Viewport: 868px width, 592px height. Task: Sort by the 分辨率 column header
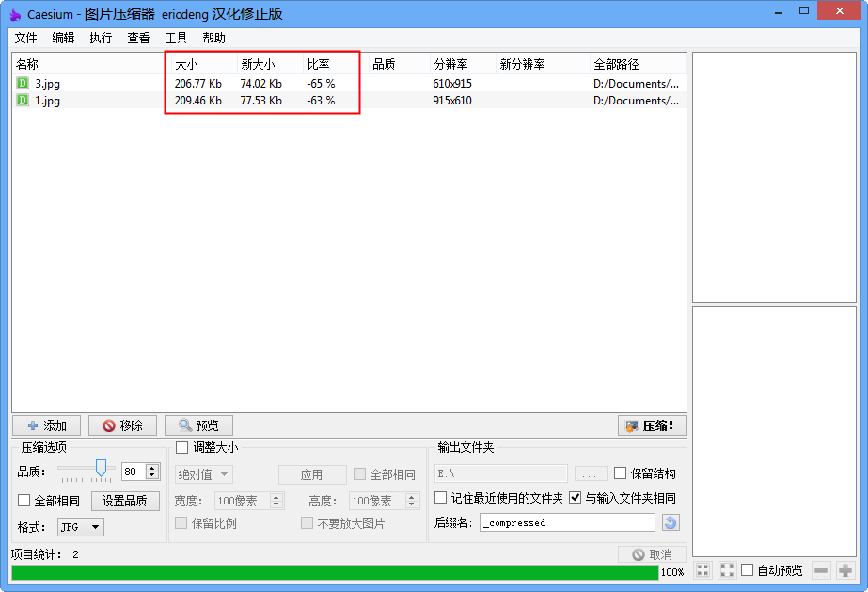point(463,64)
